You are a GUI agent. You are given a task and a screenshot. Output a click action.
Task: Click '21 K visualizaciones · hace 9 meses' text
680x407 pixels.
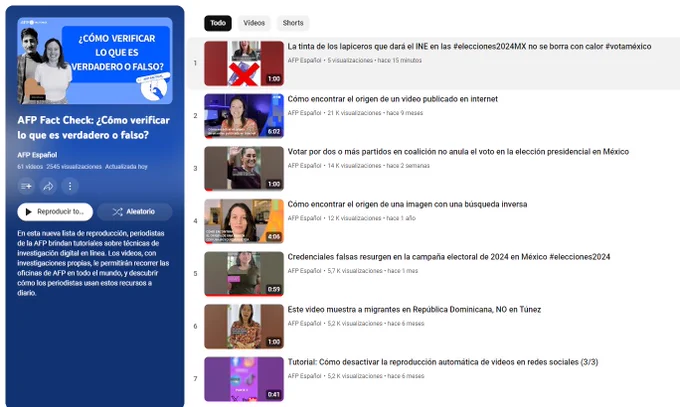375,113
